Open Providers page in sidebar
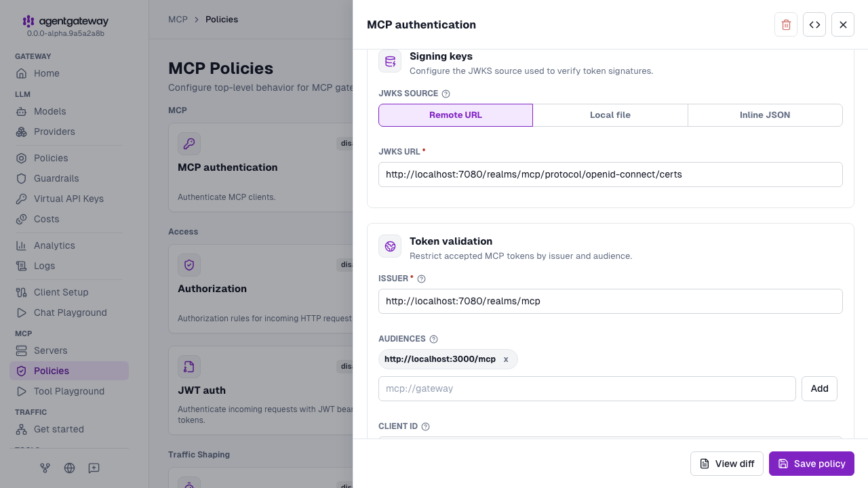 (69, 131)
